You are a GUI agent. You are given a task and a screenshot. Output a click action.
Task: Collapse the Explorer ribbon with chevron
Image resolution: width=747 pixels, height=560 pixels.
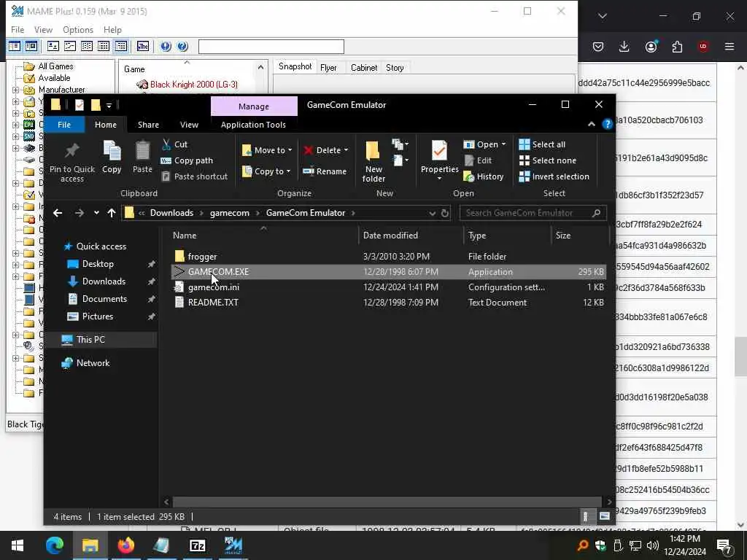[591, 125]
